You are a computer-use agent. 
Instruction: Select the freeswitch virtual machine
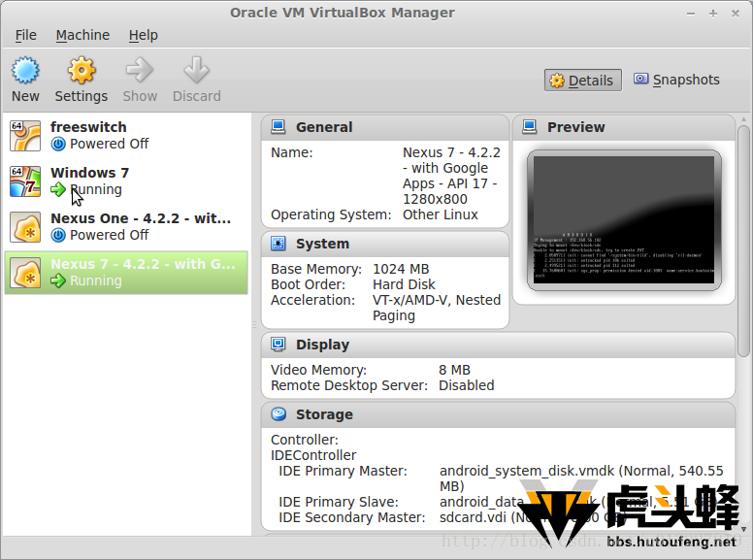126,136
